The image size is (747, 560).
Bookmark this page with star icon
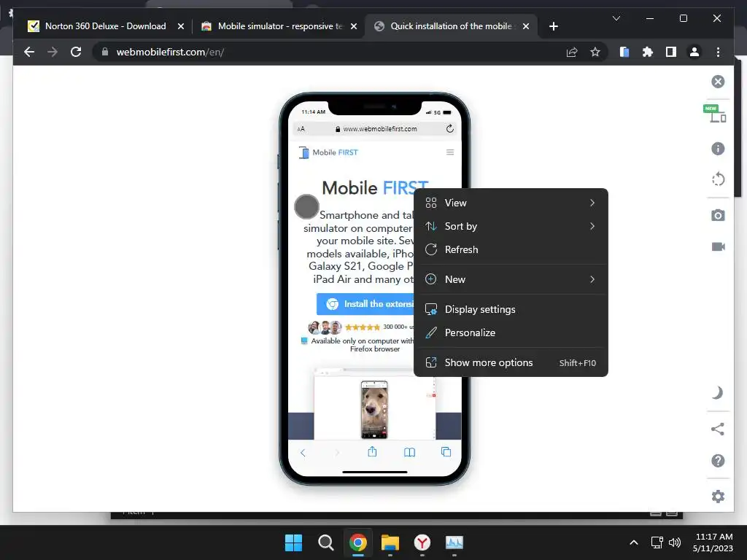[x=595, y=52]
